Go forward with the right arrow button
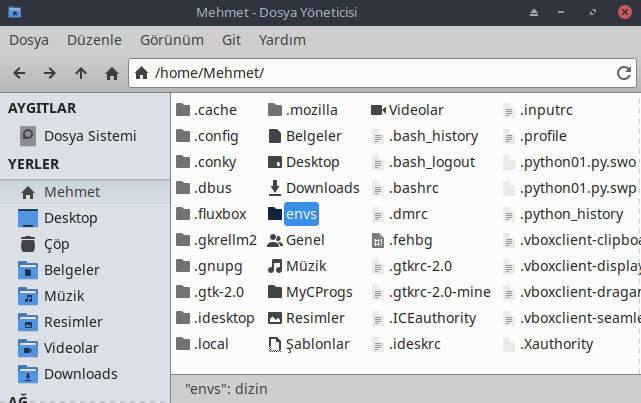 tap(50, 73)
